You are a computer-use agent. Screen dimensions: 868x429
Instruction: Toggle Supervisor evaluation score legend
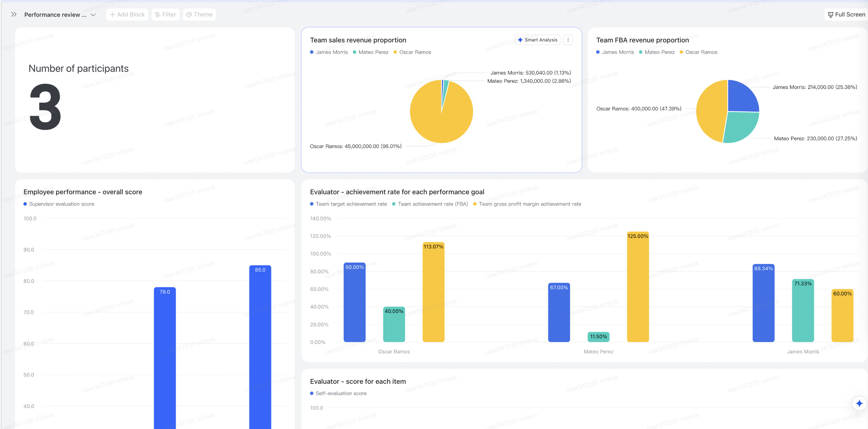tap(61, 204)
